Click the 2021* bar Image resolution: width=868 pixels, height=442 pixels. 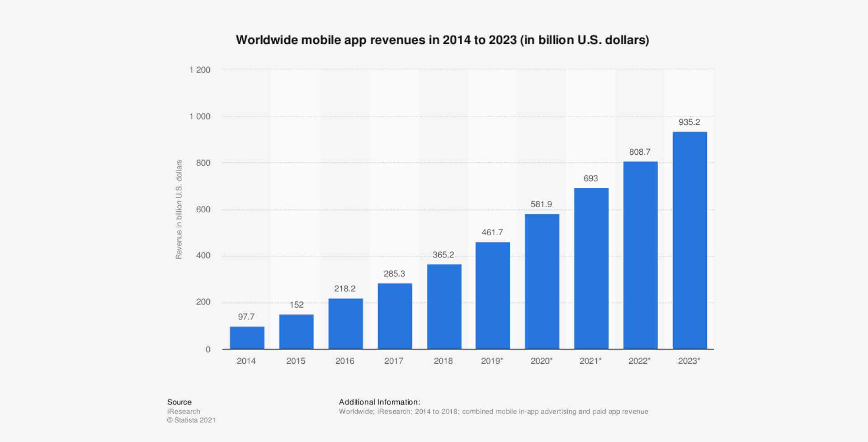pyautogui.click(x=591, y=268)
